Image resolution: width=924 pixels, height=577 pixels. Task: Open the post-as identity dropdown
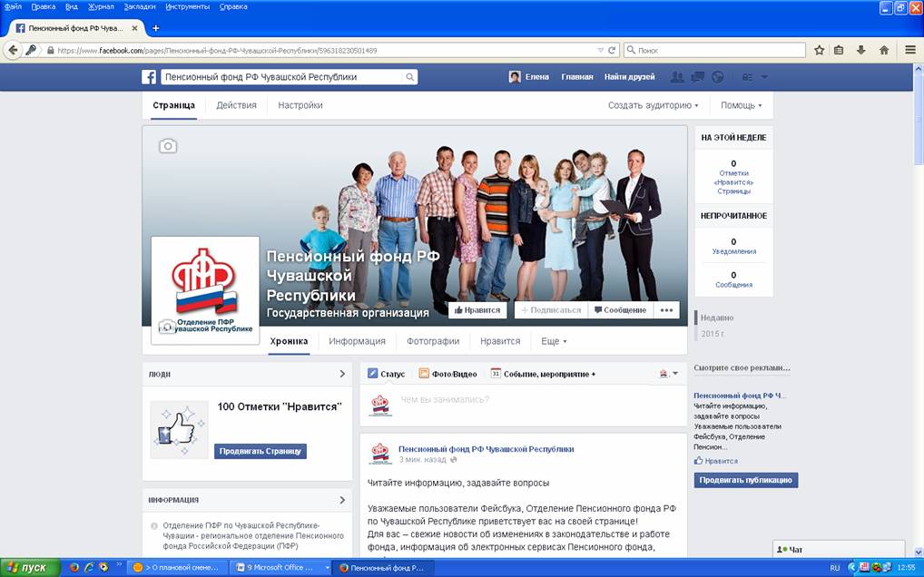[x=668, y=374]
